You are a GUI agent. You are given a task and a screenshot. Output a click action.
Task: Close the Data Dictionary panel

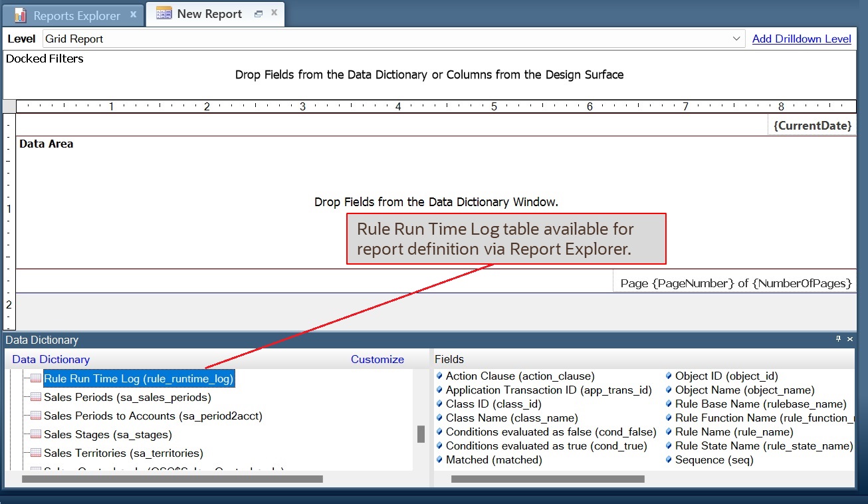point(849,339)
